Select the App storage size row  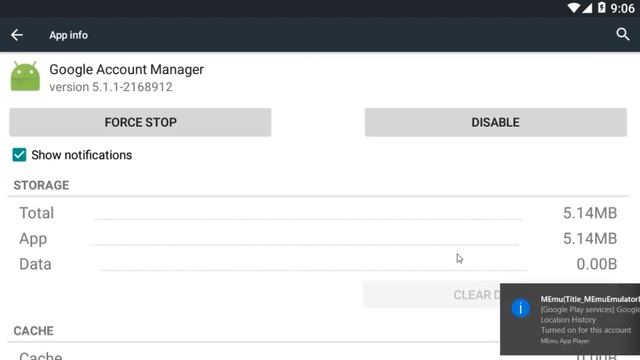coord(318,239)
